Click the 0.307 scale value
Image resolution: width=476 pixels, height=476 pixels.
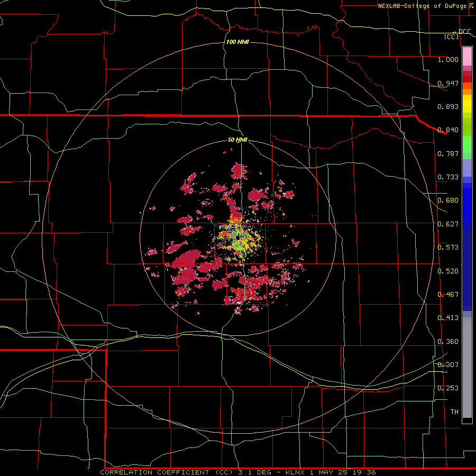point(448,365)
